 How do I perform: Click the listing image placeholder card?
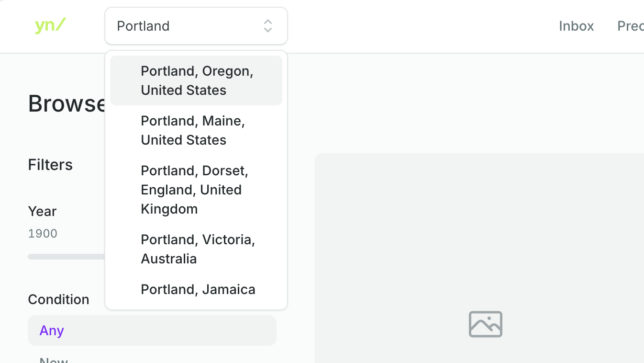point(479,258)
